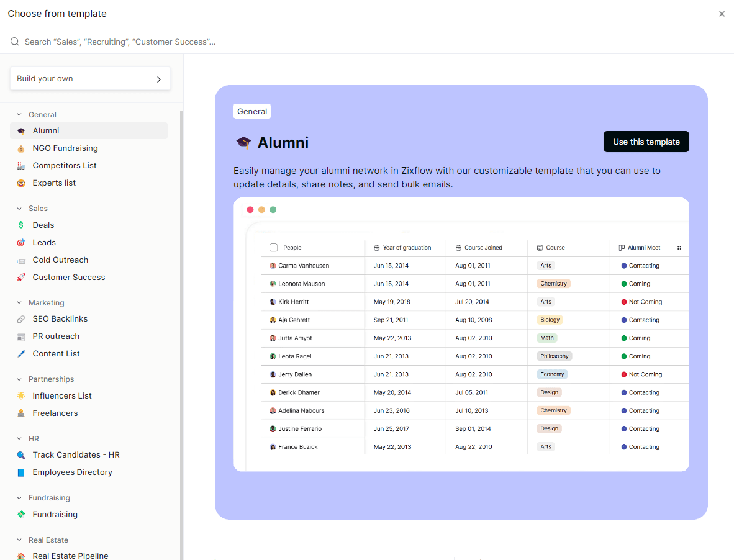Click the SEO Backlinks chain icon
This screenshot has height=560, width=734.
pyautogui.click(x=20, y=318)
